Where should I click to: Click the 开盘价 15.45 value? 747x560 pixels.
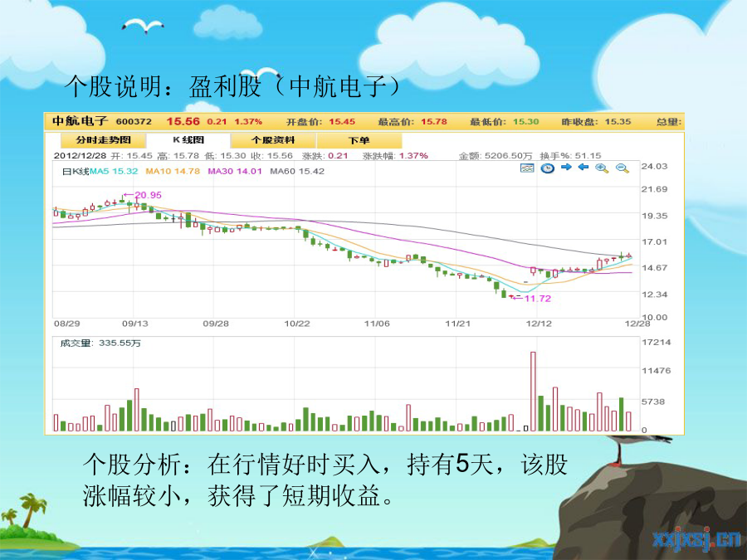342,121
